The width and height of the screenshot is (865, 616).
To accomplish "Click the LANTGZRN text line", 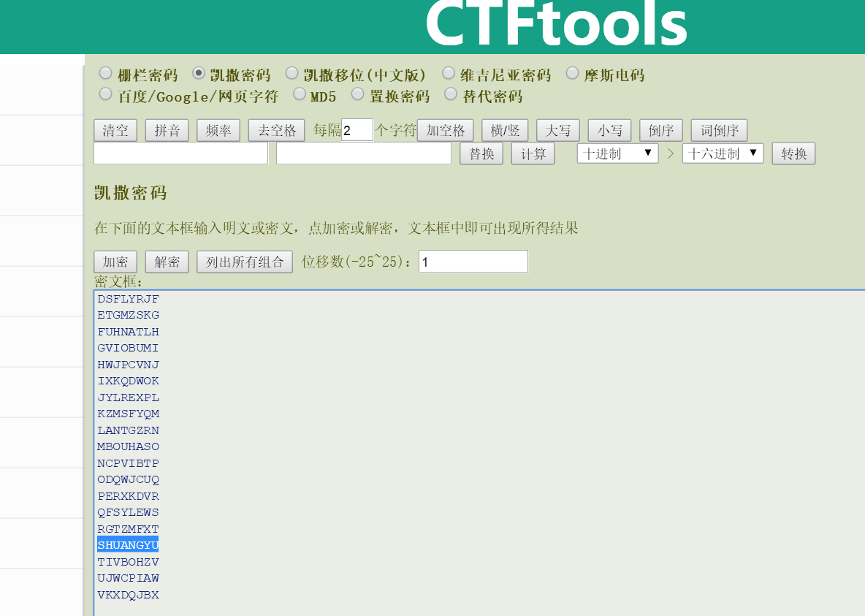I will tap(128, 430).
